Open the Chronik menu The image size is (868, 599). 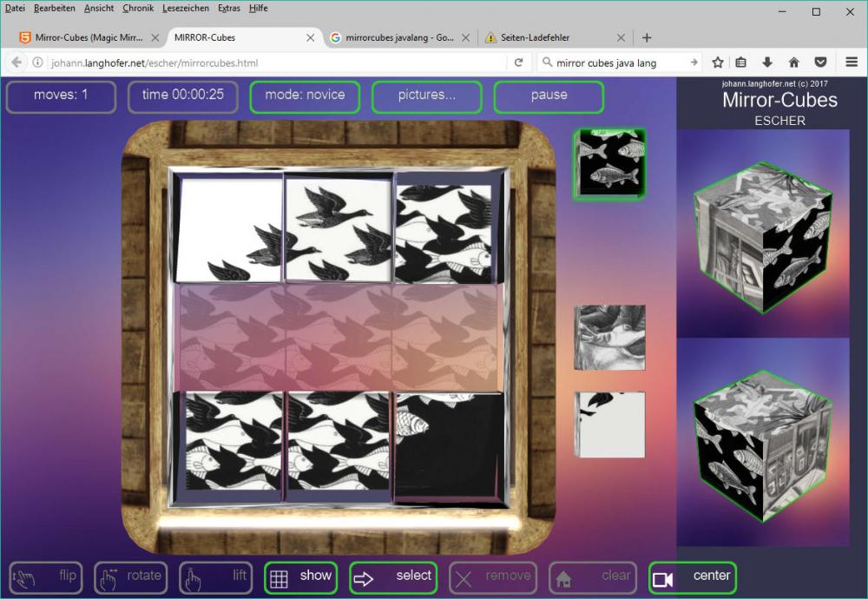[x=138, y=9]
